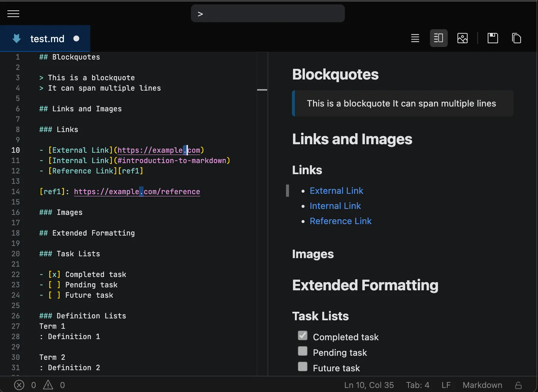Screen dimensions: 538x392
Task: Open the hamburger menu
Action: 13,14
